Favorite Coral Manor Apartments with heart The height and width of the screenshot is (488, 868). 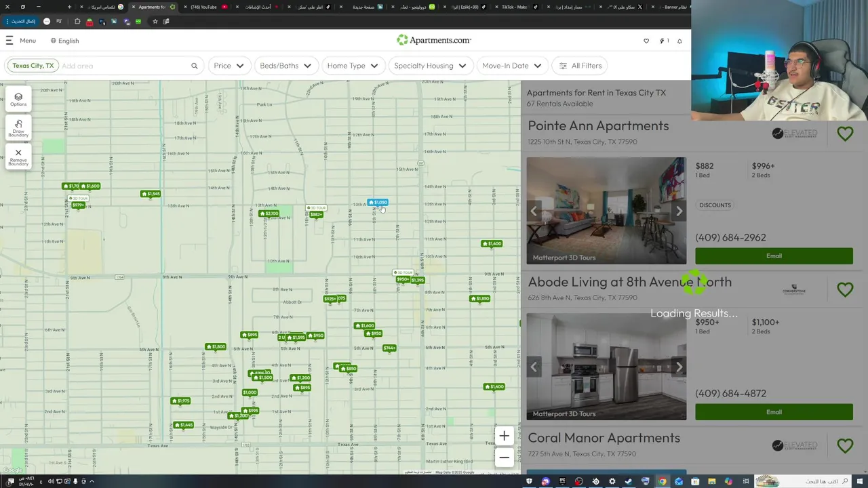(x=845, y=445)
